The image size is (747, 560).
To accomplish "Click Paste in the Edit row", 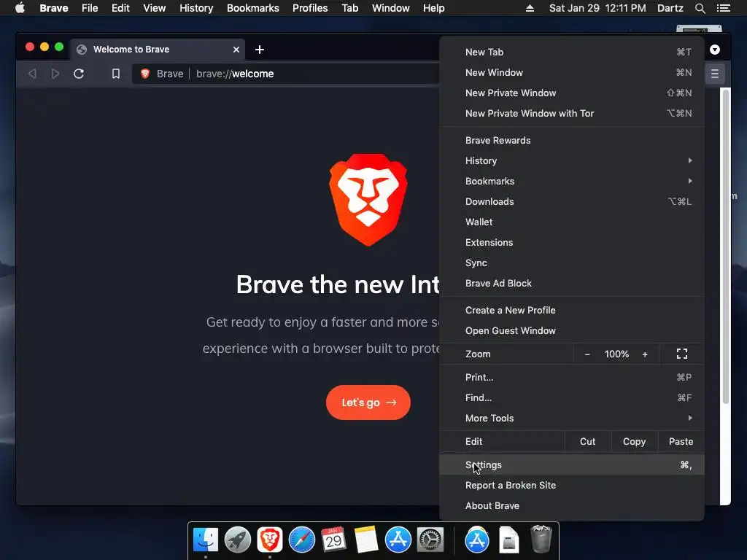I will click(681, 442).
